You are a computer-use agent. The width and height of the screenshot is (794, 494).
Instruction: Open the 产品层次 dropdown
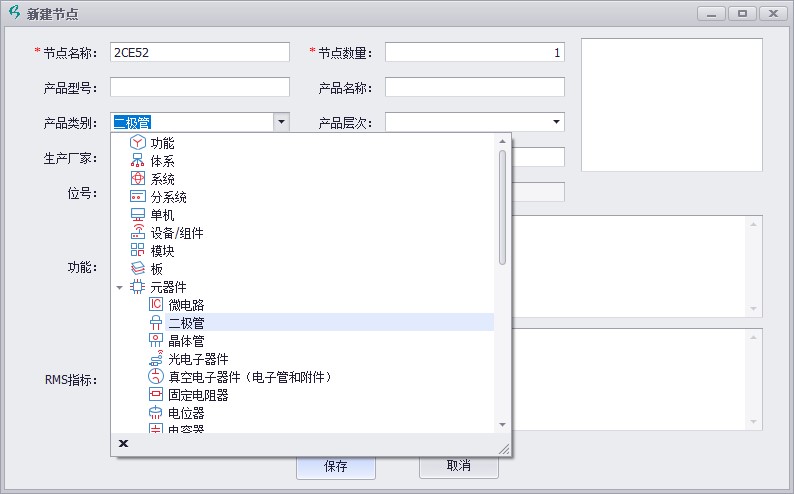point(556,122)
